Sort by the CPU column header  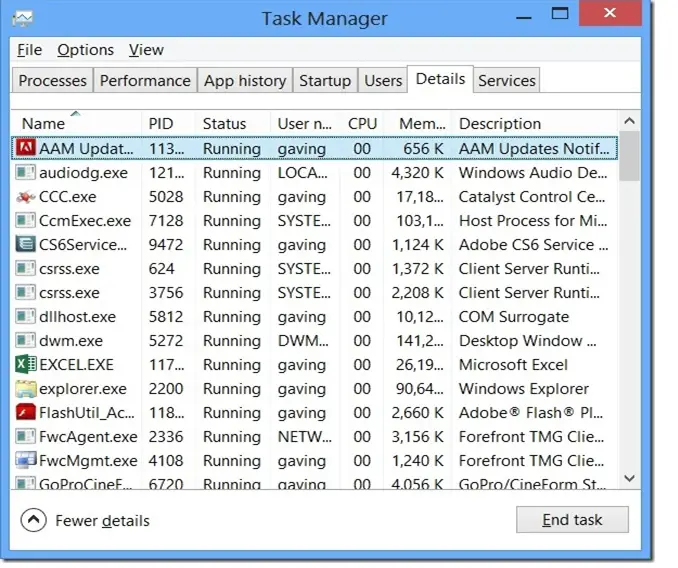pos(362,124)
